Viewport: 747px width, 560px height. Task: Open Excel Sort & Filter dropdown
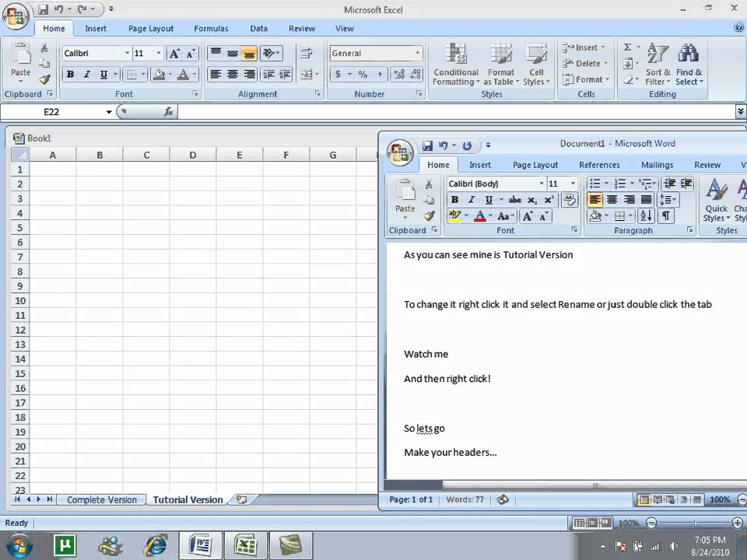658,64
